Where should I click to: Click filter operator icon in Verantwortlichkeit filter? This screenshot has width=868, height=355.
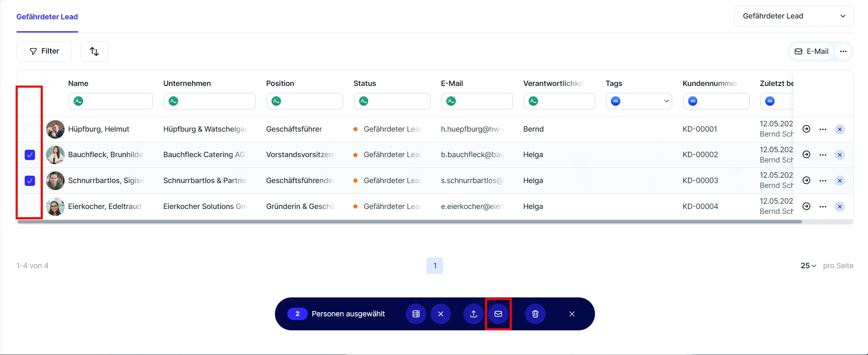tap(534, 101)
